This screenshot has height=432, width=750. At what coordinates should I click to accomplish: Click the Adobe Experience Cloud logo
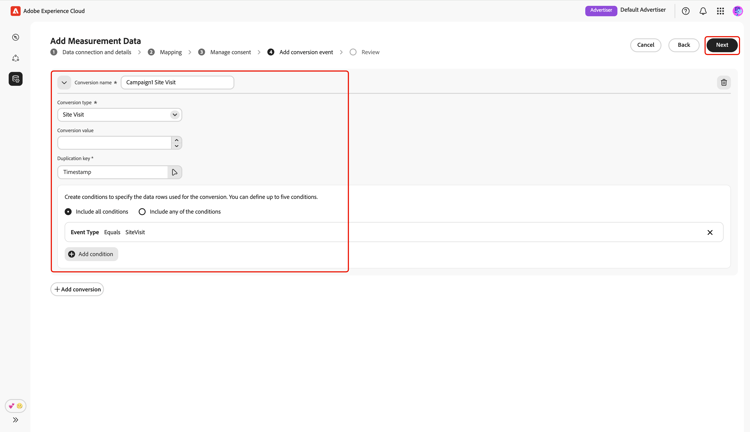click(15, 11)
